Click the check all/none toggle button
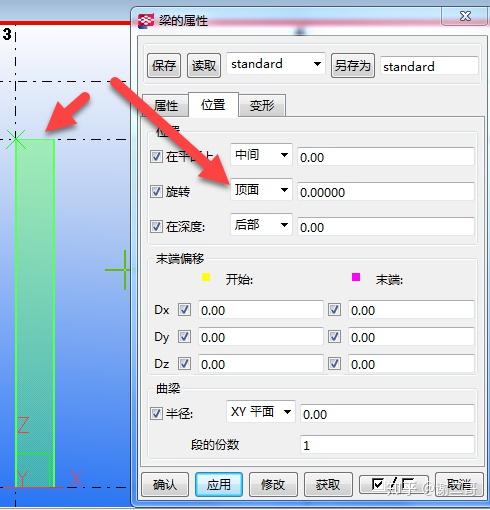This screenshot has width=490, height=510. (393, 484)
